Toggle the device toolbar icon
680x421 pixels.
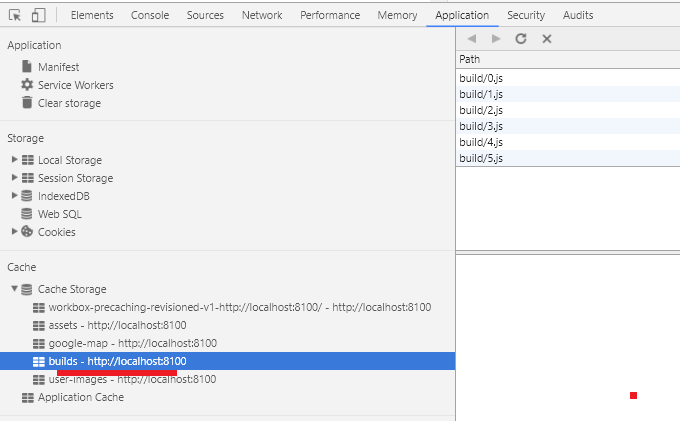click(38, 16)
